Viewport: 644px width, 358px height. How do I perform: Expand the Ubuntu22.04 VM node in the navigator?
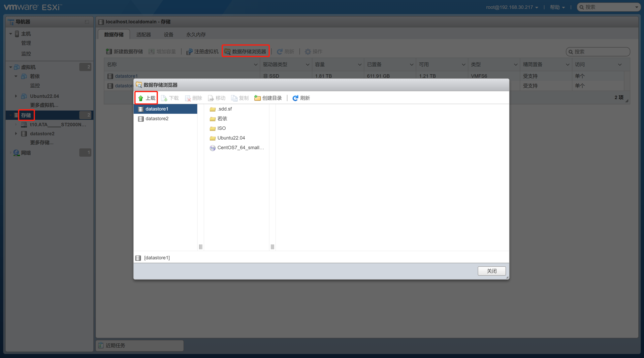pyautogui.click(x=16, y=96)
